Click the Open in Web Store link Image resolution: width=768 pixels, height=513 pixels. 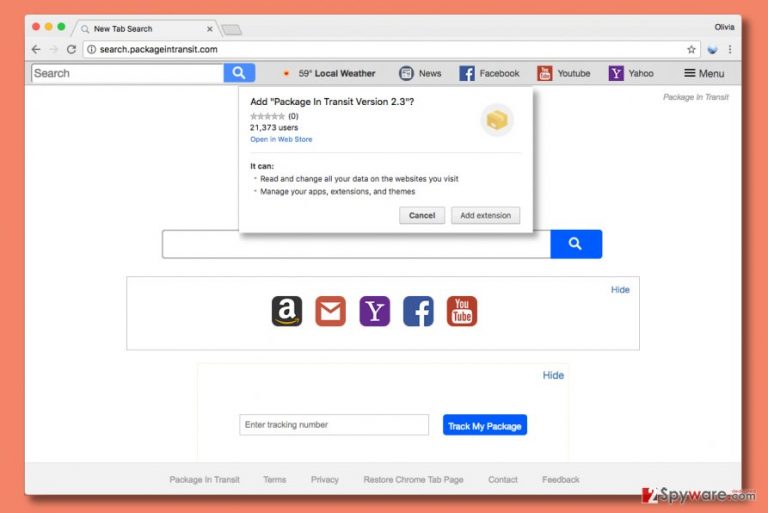click(281, 140)
